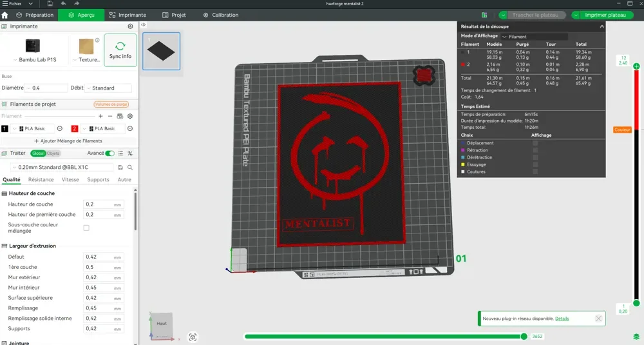The height and width of the screenshot is (345, 644).
Task: Redo with the forward arrow icon
Action: [77, 3]
